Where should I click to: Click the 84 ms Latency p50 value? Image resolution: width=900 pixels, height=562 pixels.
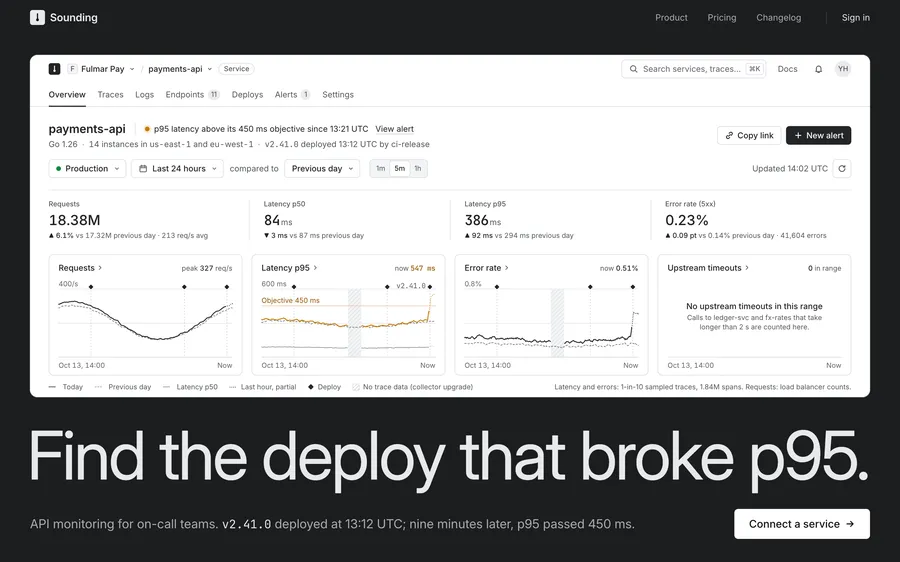coord(278,220)
